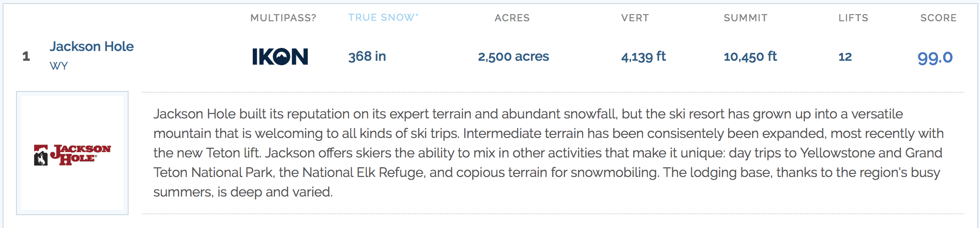Click the 2,500 acres value
Image resolution: width=980 pixels, height=228 pixels.
coord(514,56)
